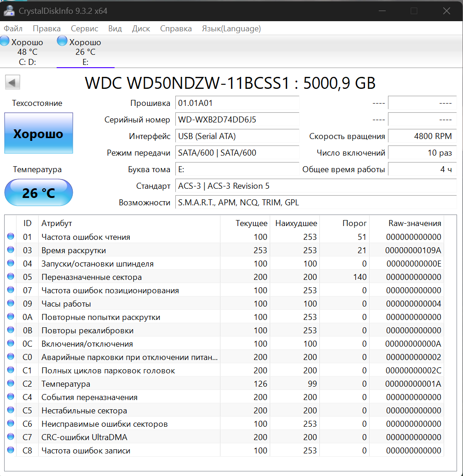Click status icon of row C8 Частота ошибок записи
Screen dimensions: 463x476
tap(11, 450)
